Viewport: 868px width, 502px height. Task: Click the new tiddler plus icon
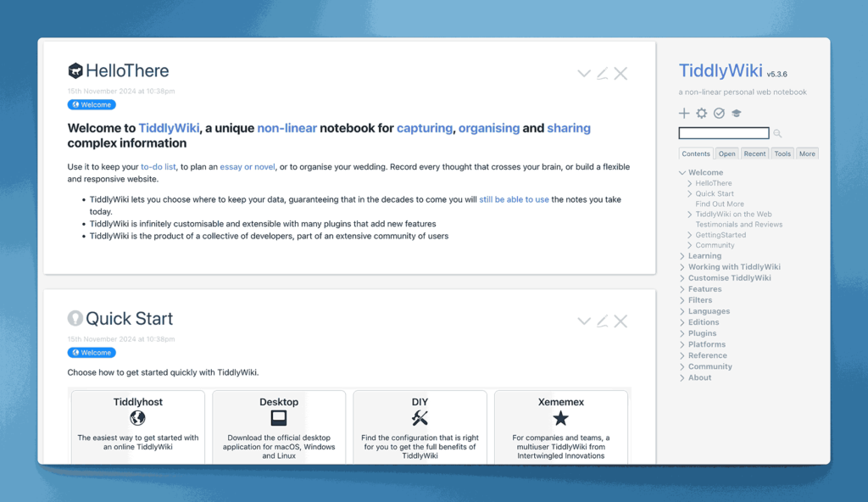click(684, 113)
